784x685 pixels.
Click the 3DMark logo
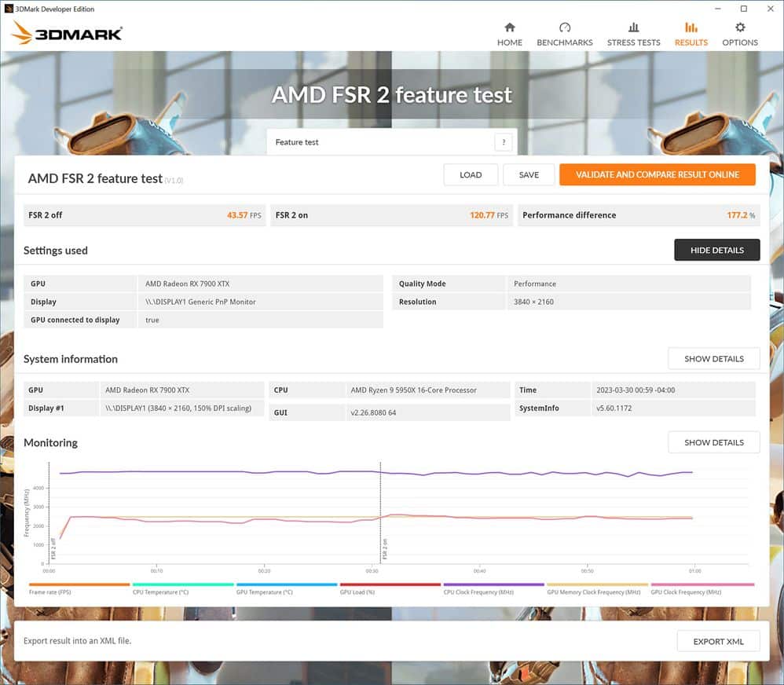[68, 33]
